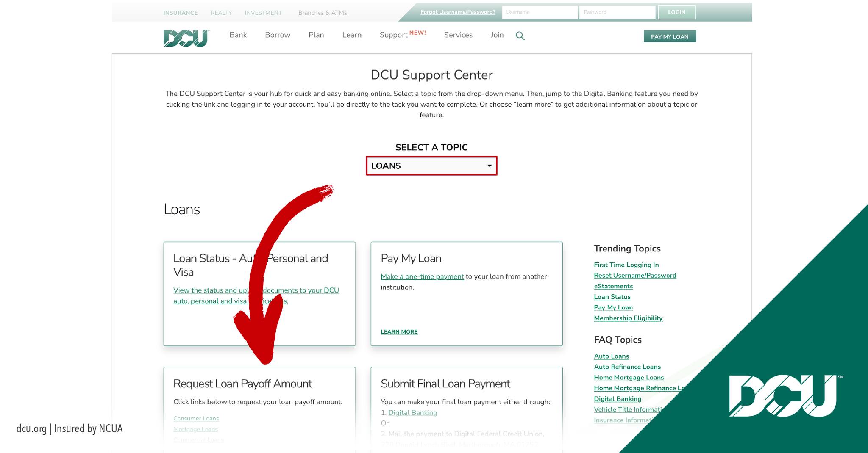Open Branches & ATMs
Screen dimensions: 868x453
click(x=323, y=13)
